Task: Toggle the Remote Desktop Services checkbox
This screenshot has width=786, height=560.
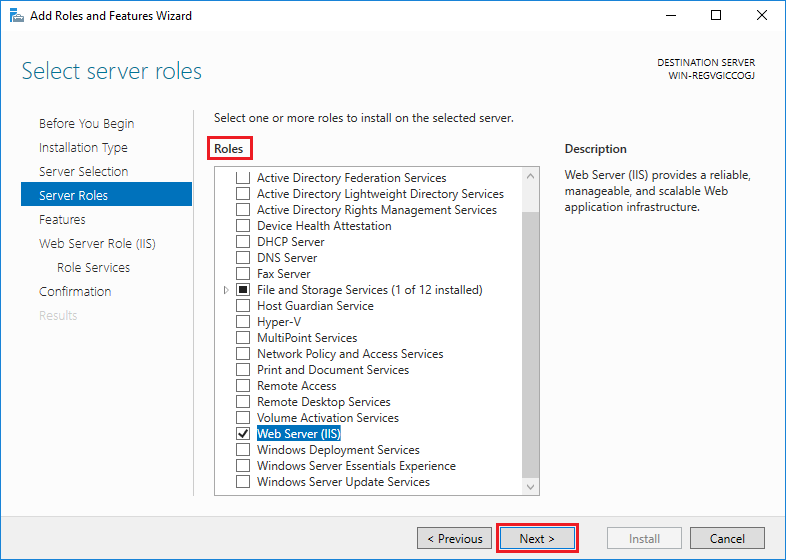Action: click(242, 402)
